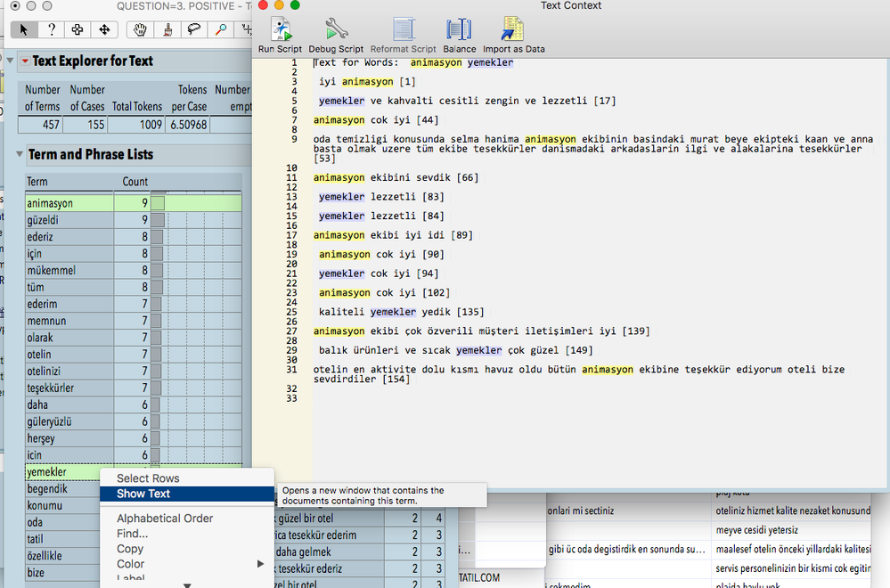The height and width of the screenshot is (588, 890).
Task: Activate the magnifier zoom tool
Action: point(221,29)
